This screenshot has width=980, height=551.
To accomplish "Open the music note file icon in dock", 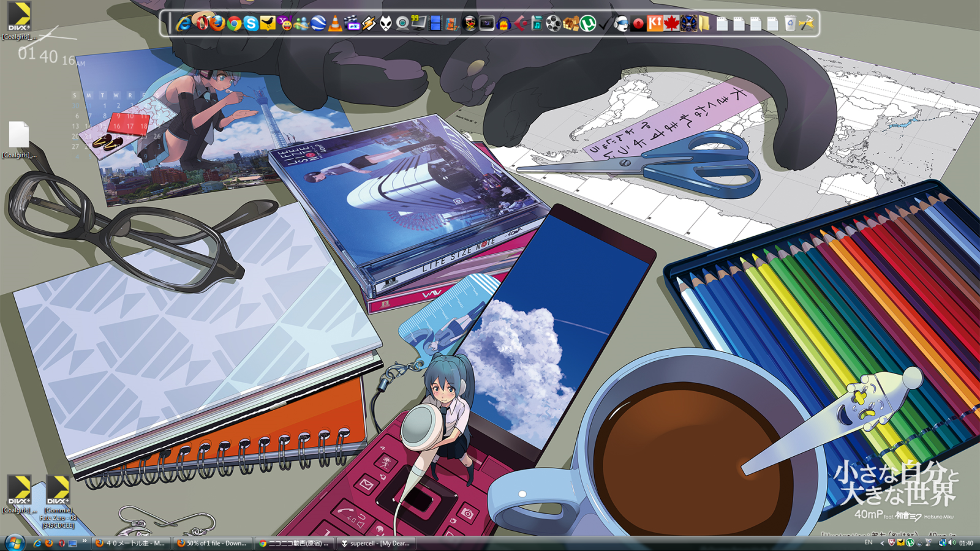I will tap(537, 24).
